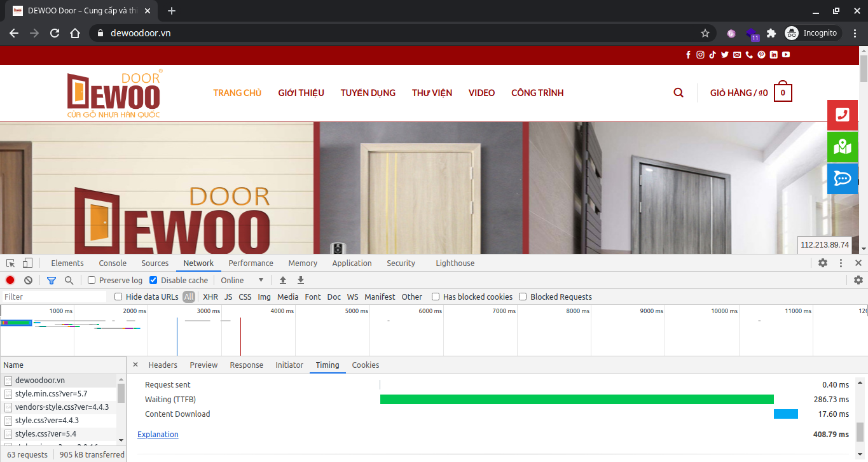Screen dimensions: 868x462
Task: Select the styles.css?ver=5.4 request
Action: click(x=59, y=434)
